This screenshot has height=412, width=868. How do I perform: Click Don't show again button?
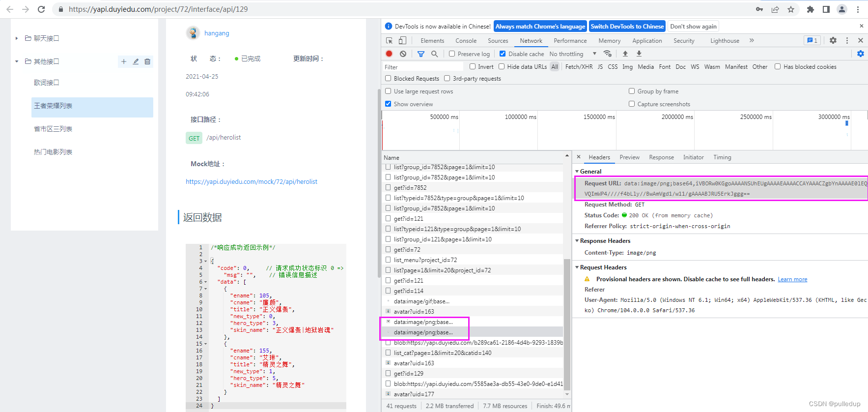point(693,27)
